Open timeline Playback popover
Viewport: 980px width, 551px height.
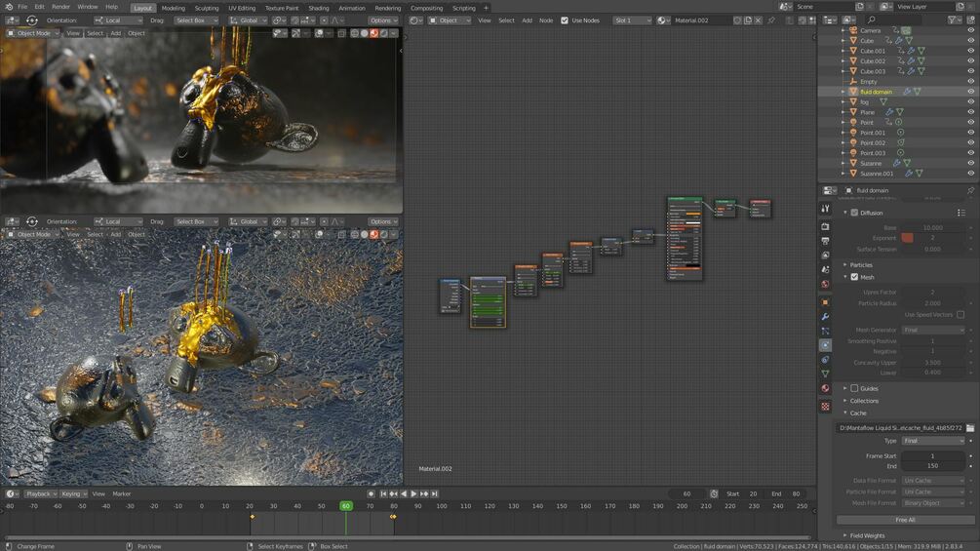click(41, 493)
